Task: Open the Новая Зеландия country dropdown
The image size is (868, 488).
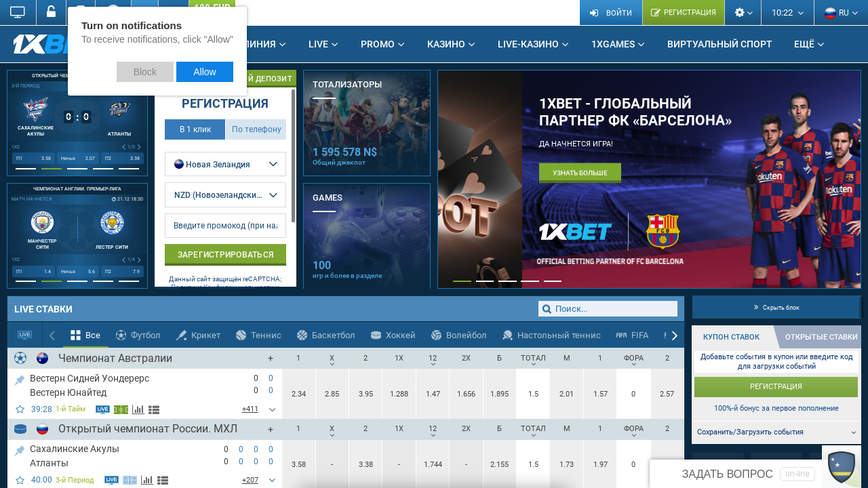Action: click(x=225, y=164)
